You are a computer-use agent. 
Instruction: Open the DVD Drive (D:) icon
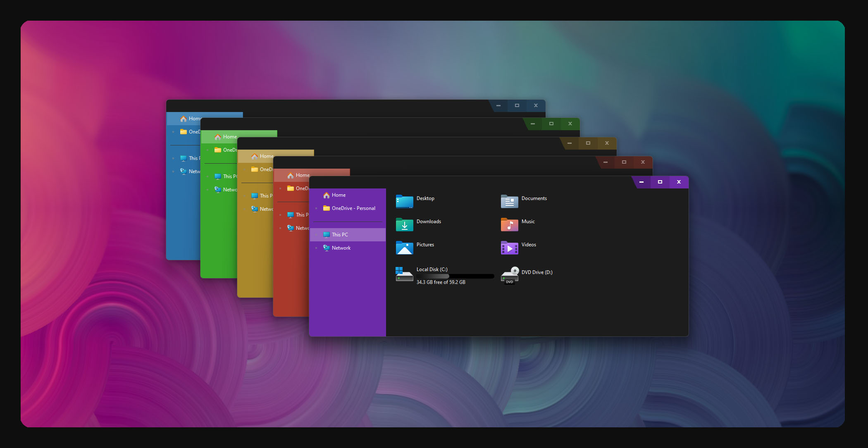[x=510, y=275]
